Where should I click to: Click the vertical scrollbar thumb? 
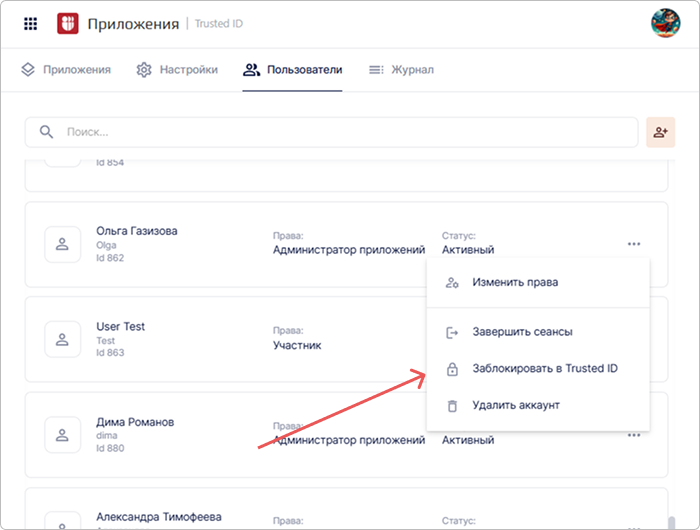(x=671, y=523)
